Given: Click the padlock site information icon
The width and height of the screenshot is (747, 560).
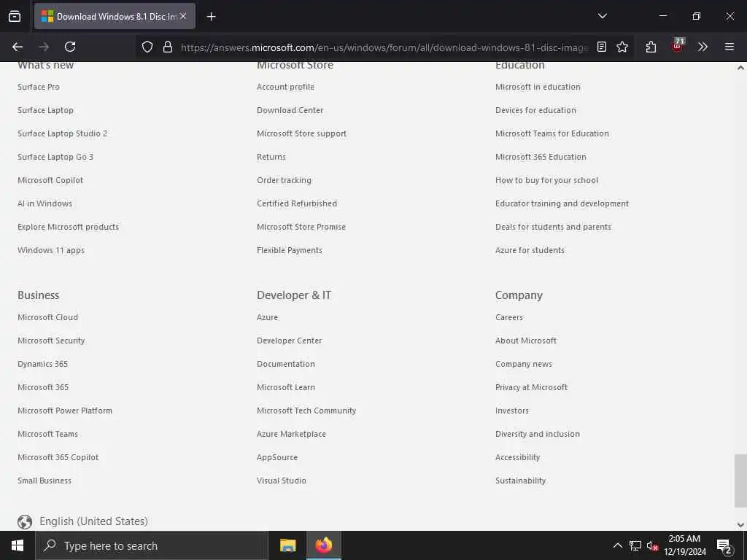Looking at the screenshot, I should coord(168,47).
